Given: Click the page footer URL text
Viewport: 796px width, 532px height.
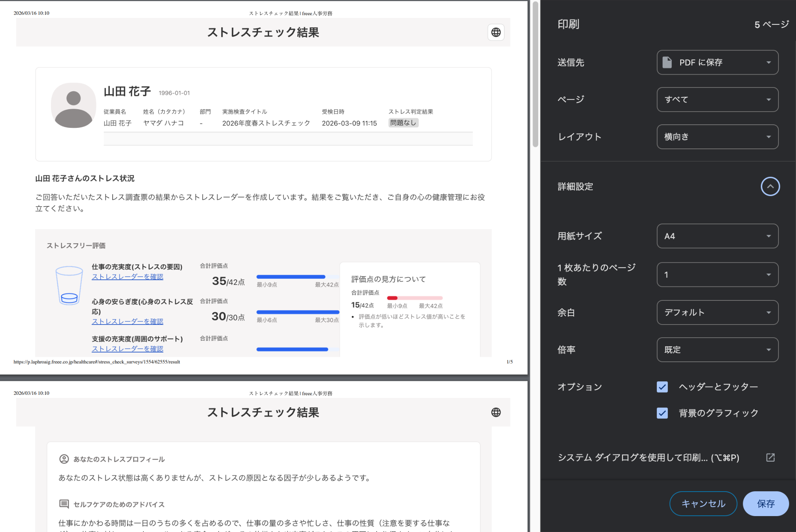Looking at the screenshot, I should point(97,362).
